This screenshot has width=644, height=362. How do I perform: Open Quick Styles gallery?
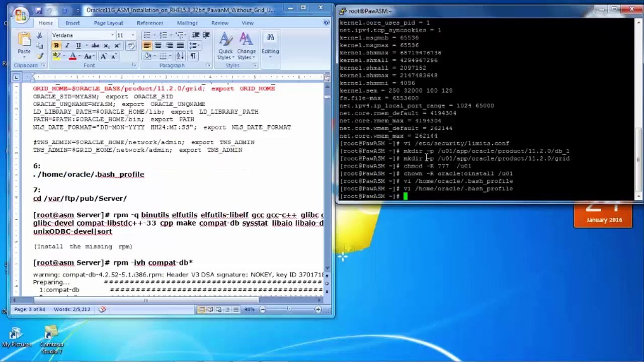coord(225,46)
